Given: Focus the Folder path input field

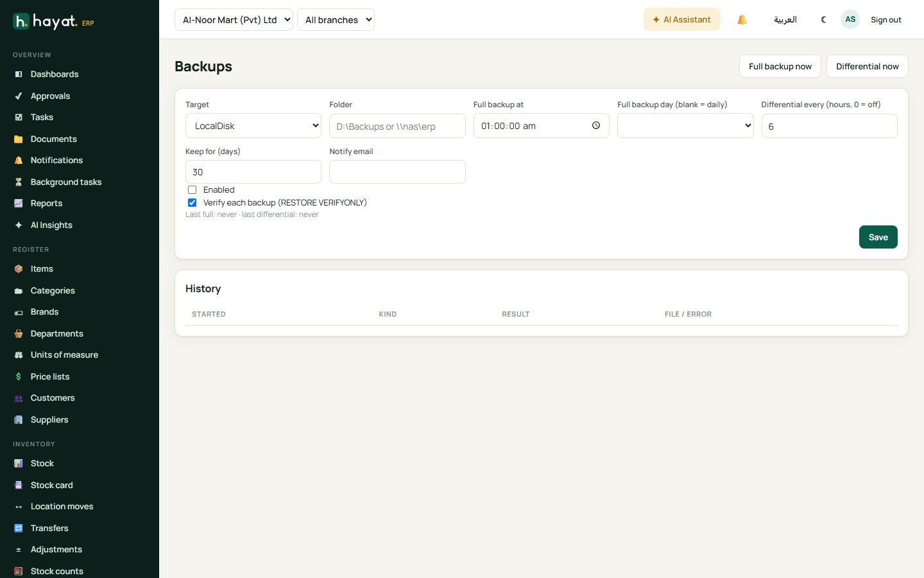Looking at the screenshot, I should [x=397, y=126].
